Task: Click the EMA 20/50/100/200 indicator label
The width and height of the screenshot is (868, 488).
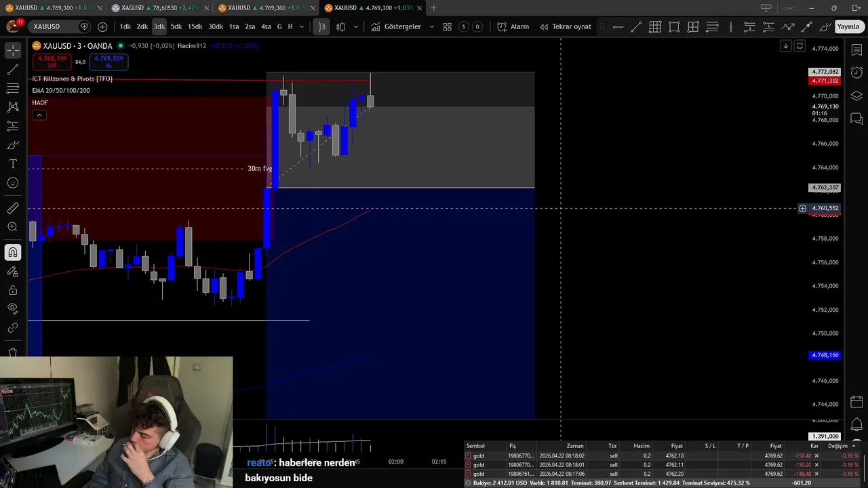Action: (61, 90)
